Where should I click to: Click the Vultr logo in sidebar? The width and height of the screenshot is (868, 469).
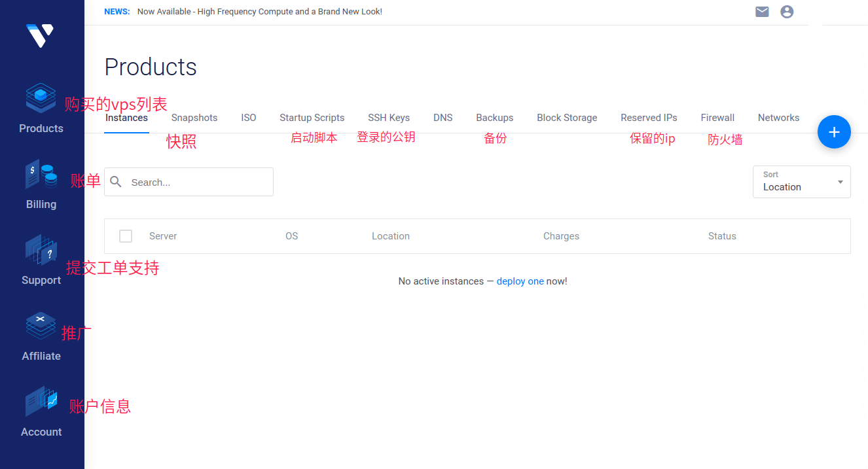40,35
